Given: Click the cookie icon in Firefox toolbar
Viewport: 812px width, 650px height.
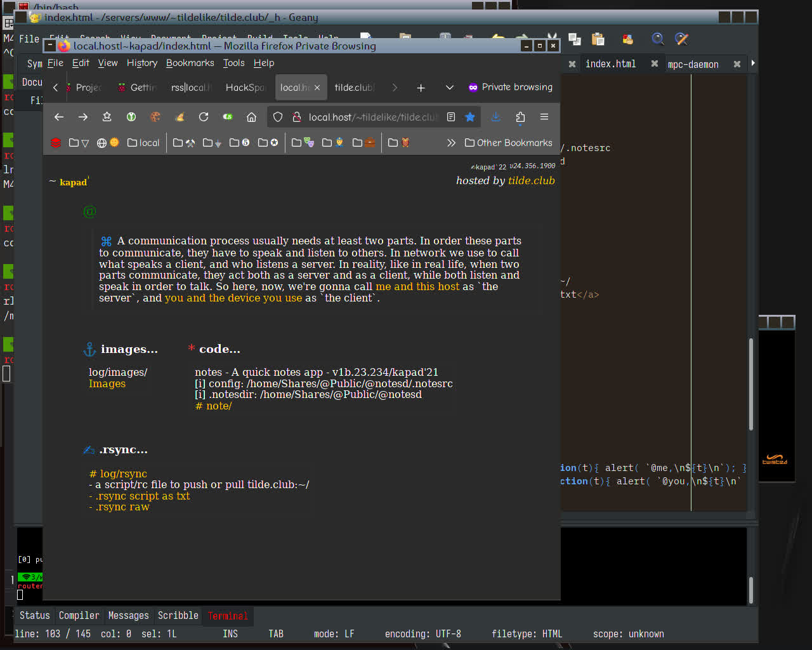Looking at the screenshot, I should pos(155,117).
